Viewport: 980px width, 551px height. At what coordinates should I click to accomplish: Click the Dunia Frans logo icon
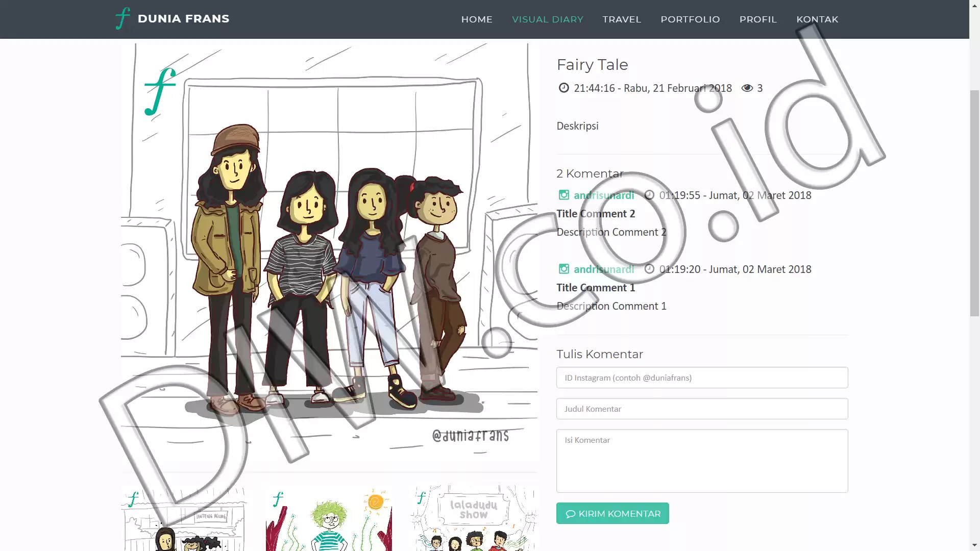point(122,18)
